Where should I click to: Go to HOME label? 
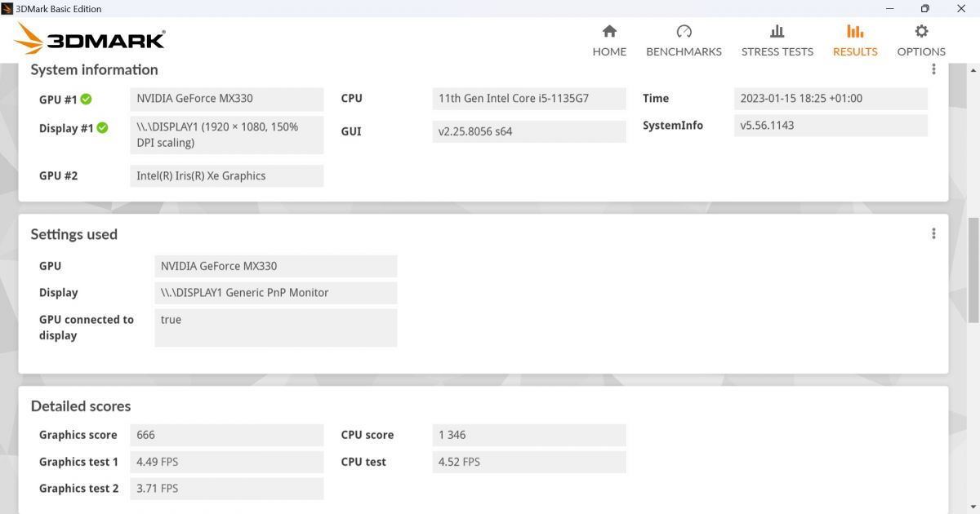tap(609, 51)
